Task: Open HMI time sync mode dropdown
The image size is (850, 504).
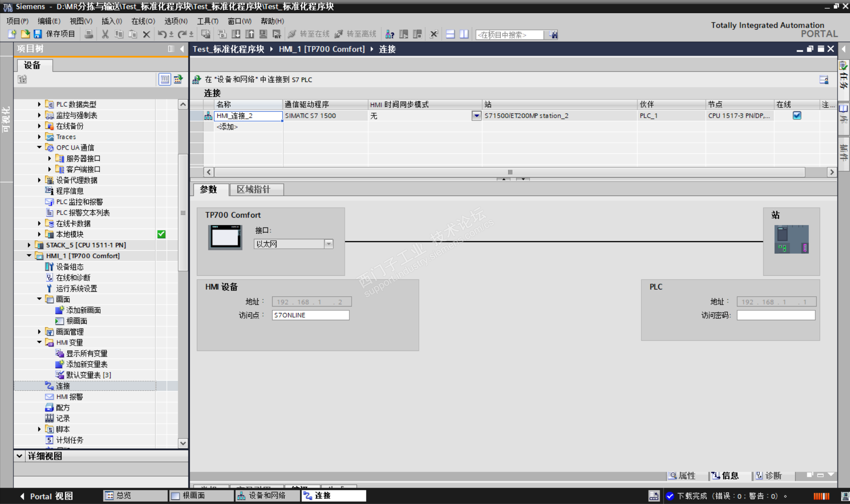Action: click(476, 115)
